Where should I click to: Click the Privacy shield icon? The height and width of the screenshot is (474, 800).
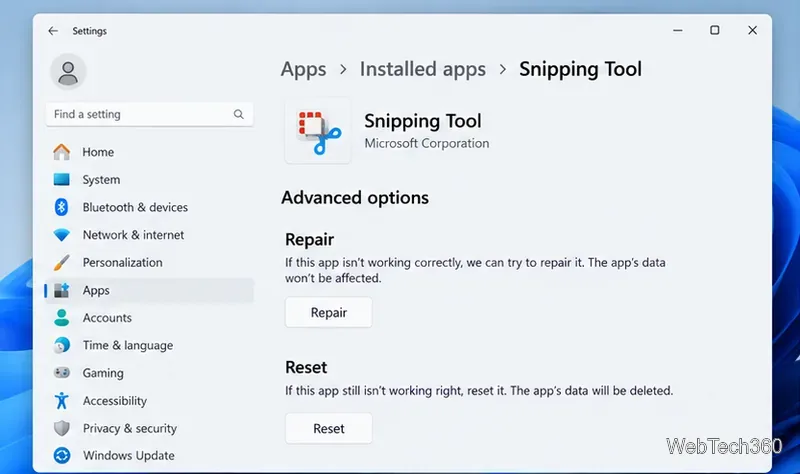pos(62,428)
